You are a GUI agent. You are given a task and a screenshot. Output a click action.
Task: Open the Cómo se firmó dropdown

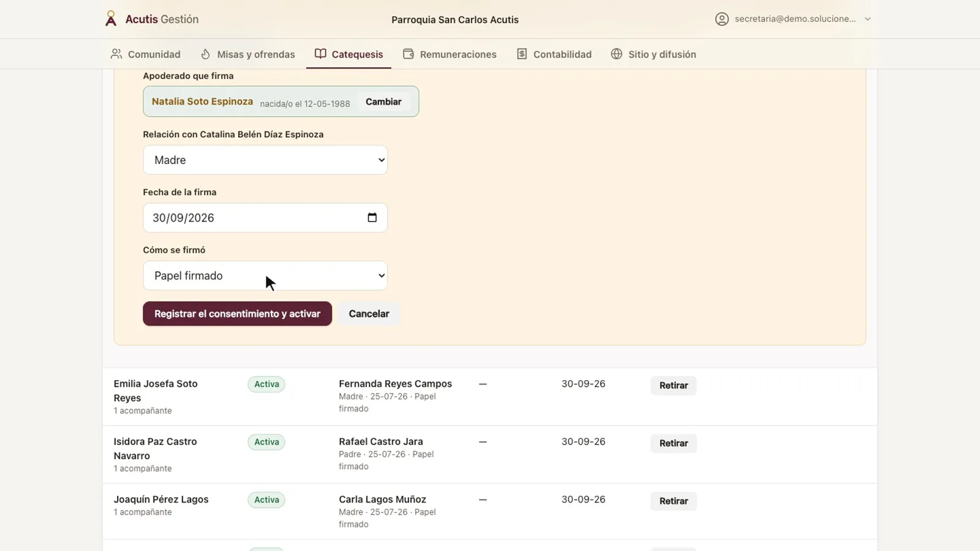coord(265,275)
